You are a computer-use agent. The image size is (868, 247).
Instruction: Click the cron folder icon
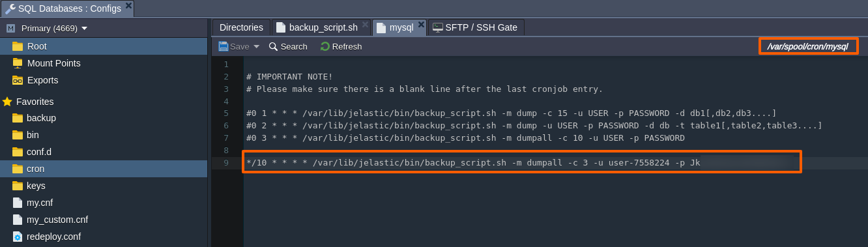(x=18, y=169)
